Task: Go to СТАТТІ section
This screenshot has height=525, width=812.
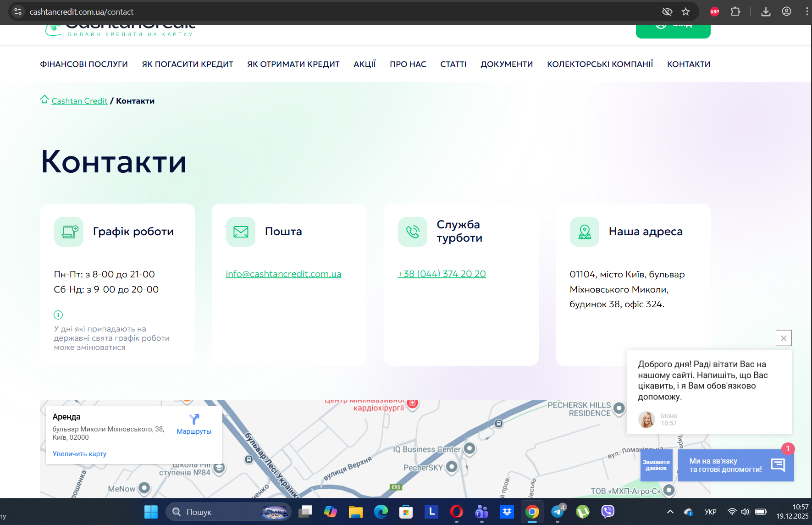Action: click(x=453, y=64)
